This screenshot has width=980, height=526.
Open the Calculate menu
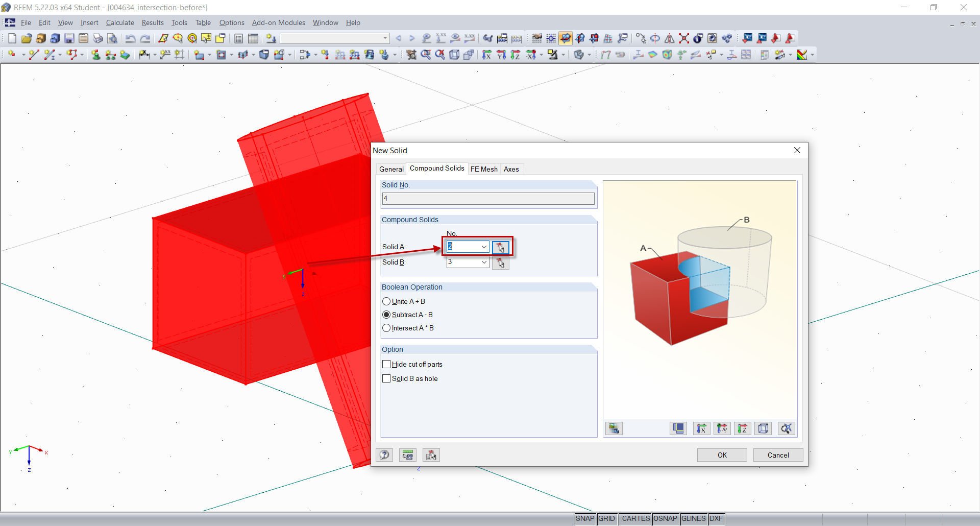[120, 22]
